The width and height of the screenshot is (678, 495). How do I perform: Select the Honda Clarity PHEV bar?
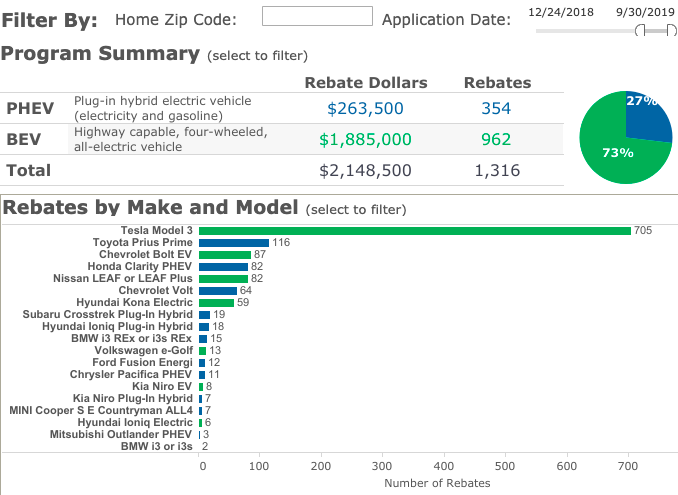coord(224,267)
